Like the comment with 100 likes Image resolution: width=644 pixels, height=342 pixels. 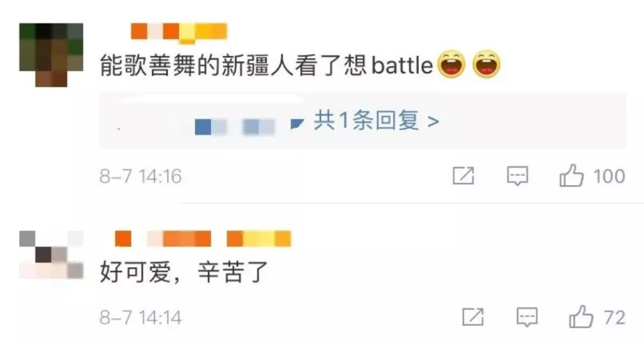[x=571, y=175]
